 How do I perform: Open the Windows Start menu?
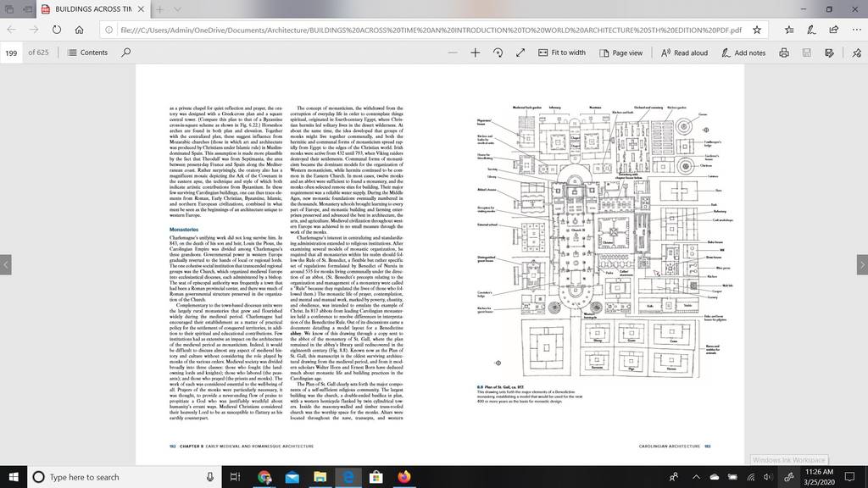point(14,477)
